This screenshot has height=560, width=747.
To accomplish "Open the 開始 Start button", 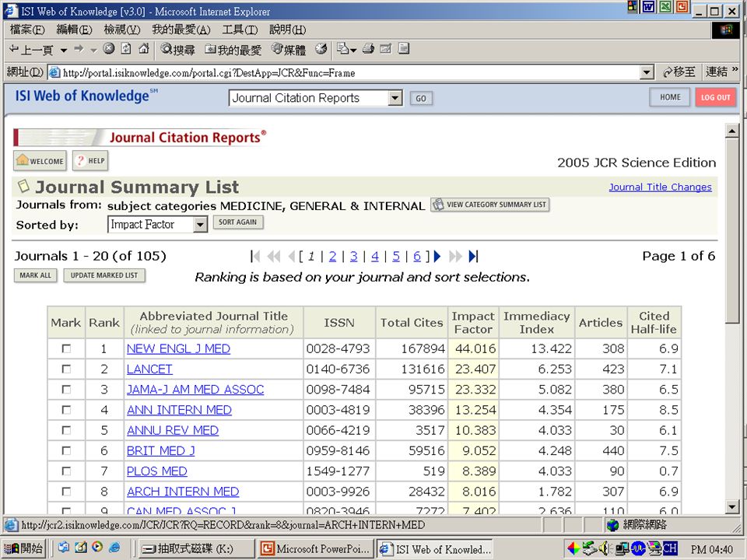I will [23, 548].
